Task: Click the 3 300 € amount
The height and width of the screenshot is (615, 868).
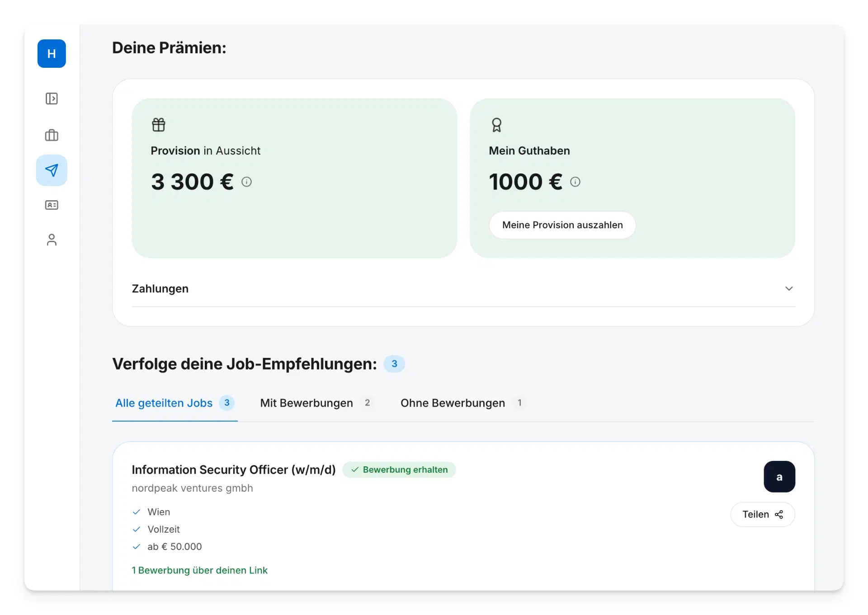Action: (192, 182)
